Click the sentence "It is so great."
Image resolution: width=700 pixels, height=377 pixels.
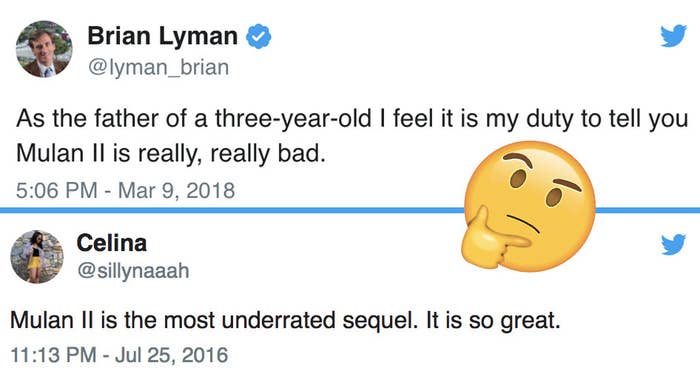[493, 321]
